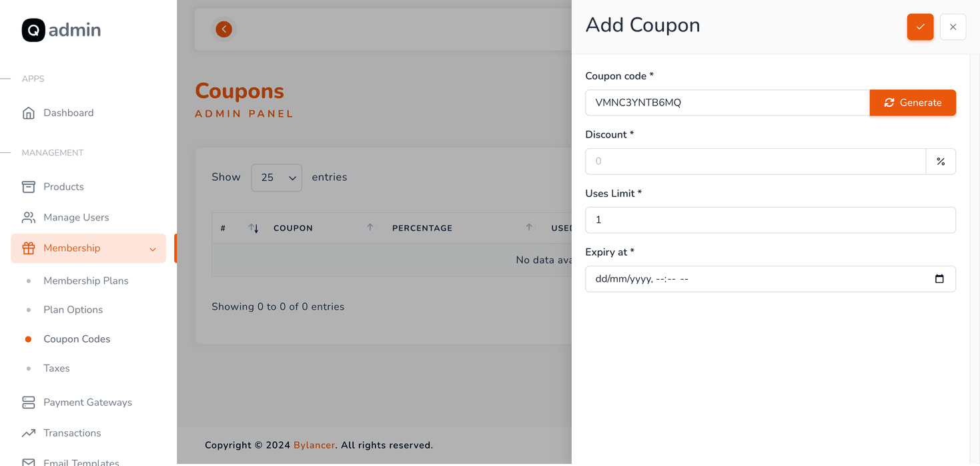Screen dimensions: 980x466
Task: Go to Membership Plans submenu item
Action: 86,281
